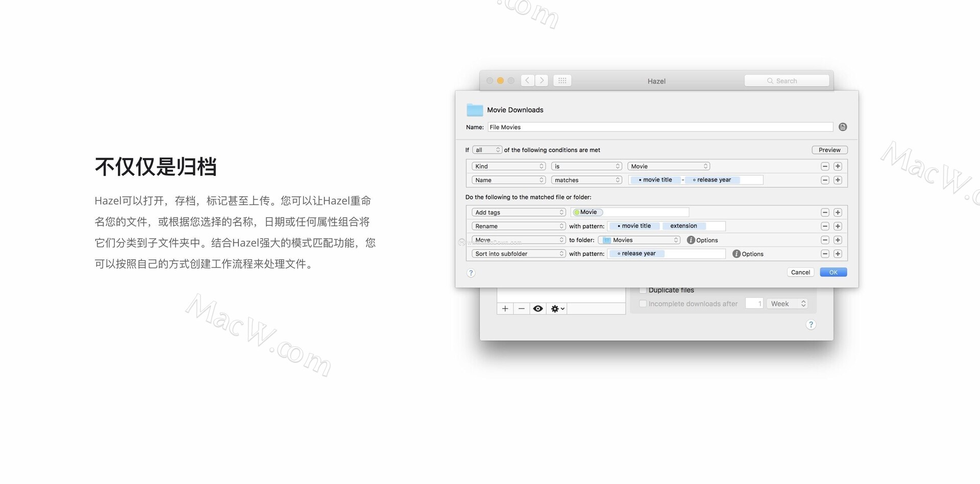
Task: Click the Preview button
Action: [829, 150]
